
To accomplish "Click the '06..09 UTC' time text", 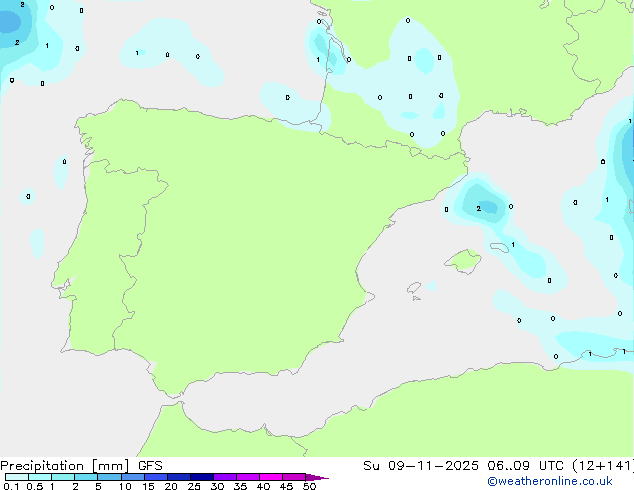I will (x=525, y=466).
